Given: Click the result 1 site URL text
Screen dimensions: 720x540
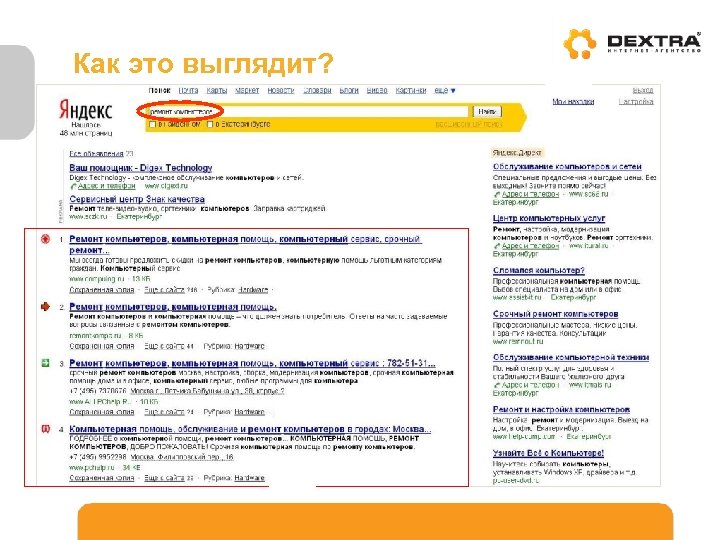Looking at the screenshot, I should pos(97,279).
